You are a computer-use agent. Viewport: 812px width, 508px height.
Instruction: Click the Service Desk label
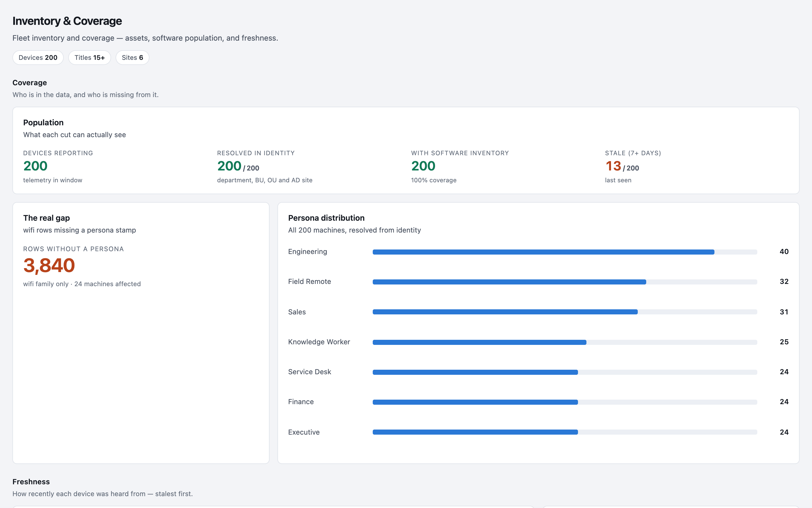point(309,372)
